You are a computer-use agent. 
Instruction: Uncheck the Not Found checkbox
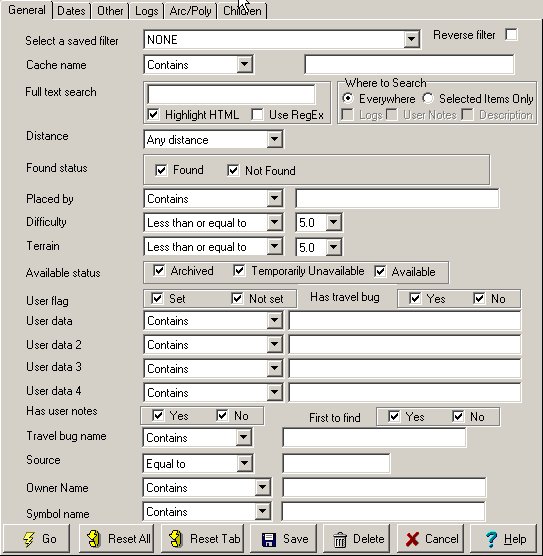(233, 170)
